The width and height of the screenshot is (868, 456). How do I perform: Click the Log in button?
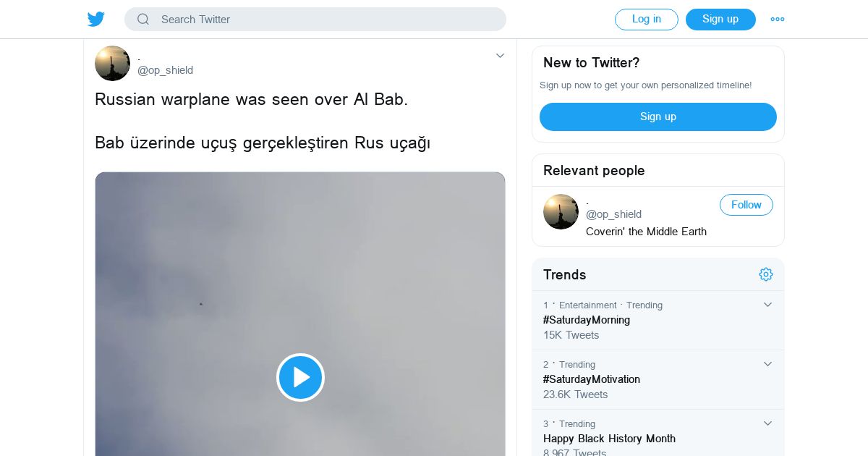646,20
